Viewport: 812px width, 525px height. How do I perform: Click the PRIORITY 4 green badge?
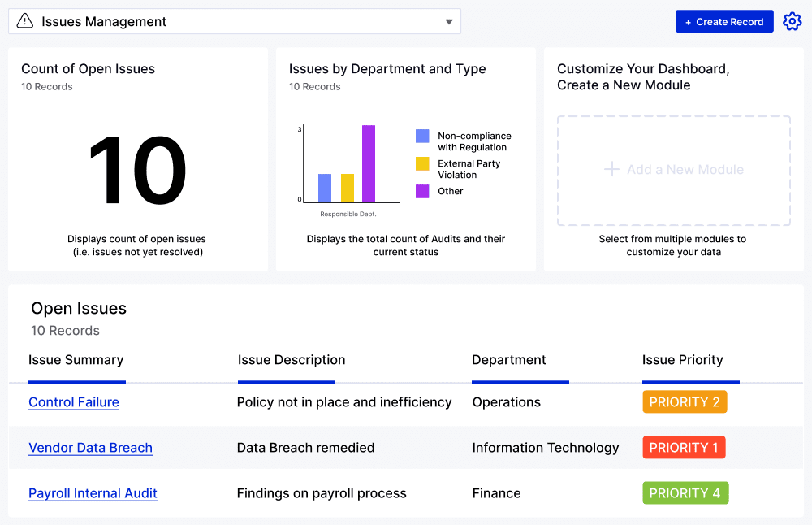(x=685, y=493)
